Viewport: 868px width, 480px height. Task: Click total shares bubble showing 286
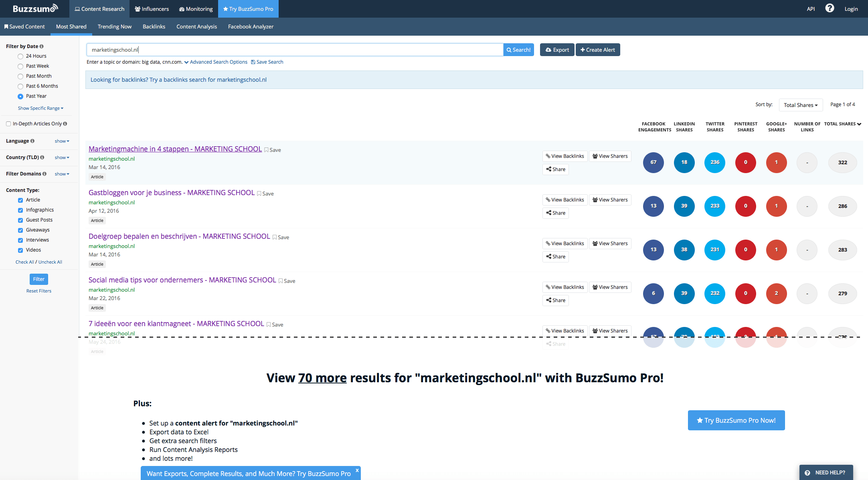click(x=843, y=206)
